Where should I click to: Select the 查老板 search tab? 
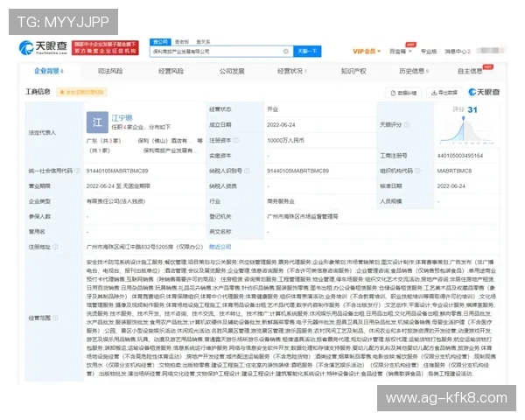[x=182, y=42]
